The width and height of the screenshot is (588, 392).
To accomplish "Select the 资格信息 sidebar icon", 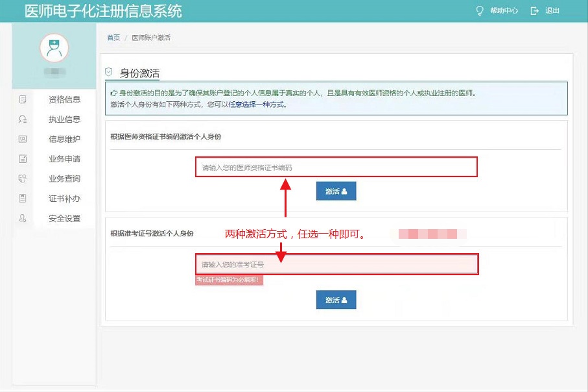I will point(22,99).
